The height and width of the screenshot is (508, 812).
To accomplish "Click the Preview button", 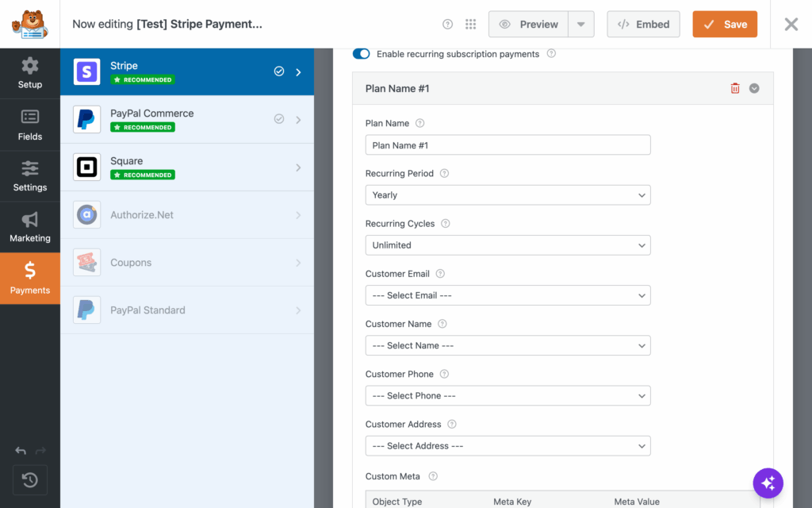I will (x=528, y=25).
